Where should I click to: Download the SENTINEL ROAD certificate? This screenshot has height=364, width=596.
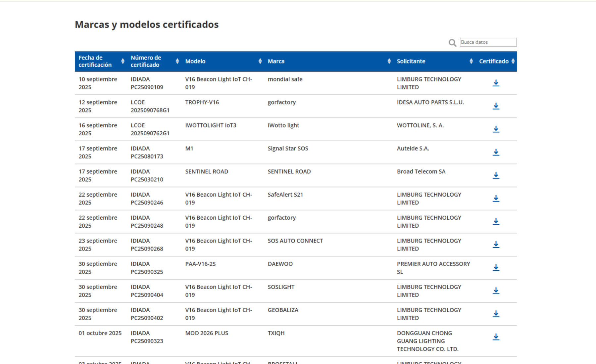point(496,175)
